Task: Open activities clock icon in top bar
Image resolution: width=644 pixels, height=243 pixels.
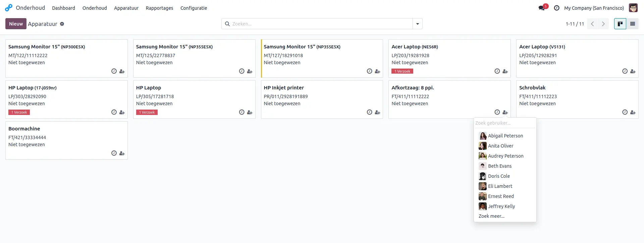Action: click(x=556, y=8)
